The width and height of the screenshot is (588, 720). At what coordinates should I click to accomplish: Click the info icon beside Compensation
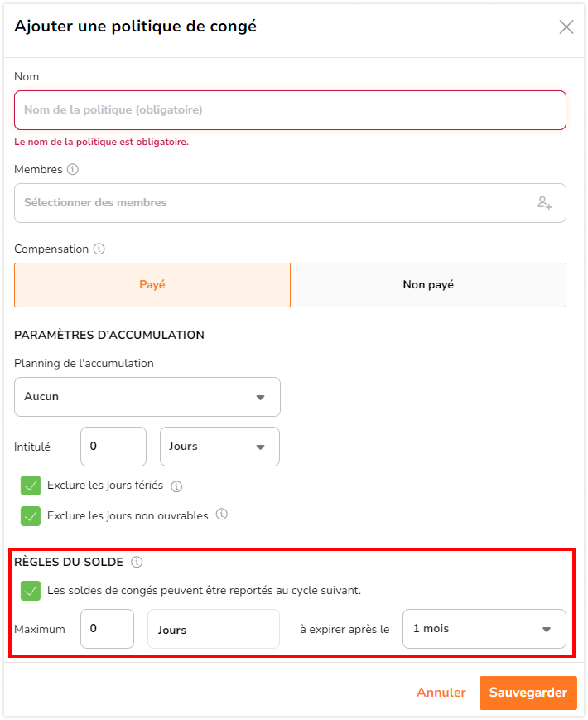[x=99, y=249]
